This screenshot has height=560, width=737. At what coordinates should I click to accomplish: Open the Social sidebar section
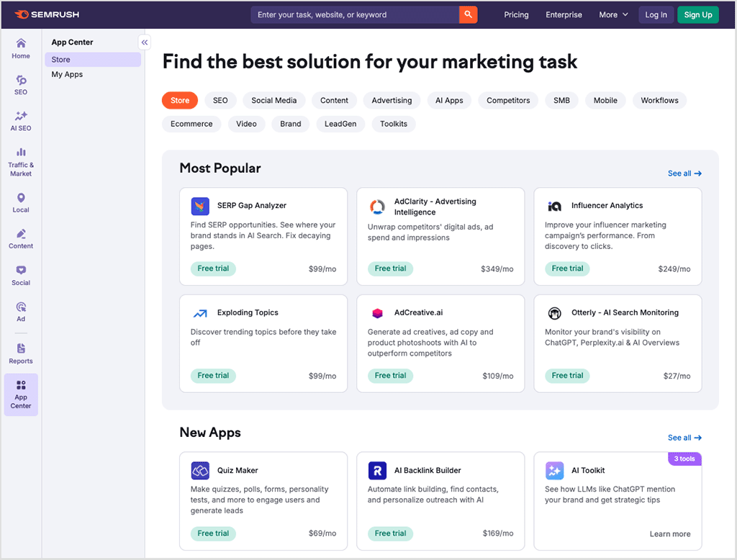21,276
